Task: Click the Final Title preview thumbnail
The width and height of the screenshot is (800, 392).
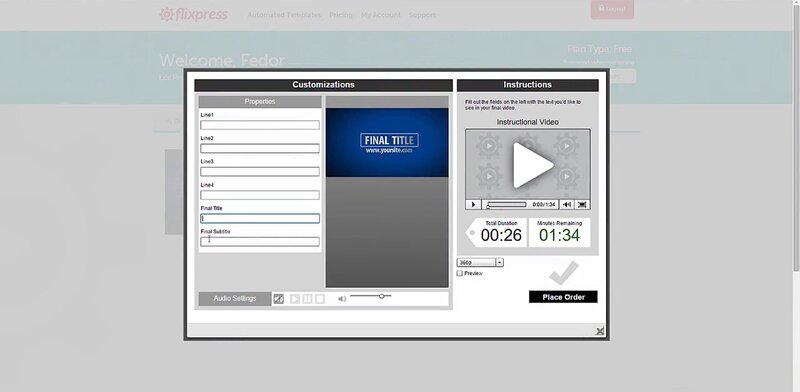Action: [387, 142]
